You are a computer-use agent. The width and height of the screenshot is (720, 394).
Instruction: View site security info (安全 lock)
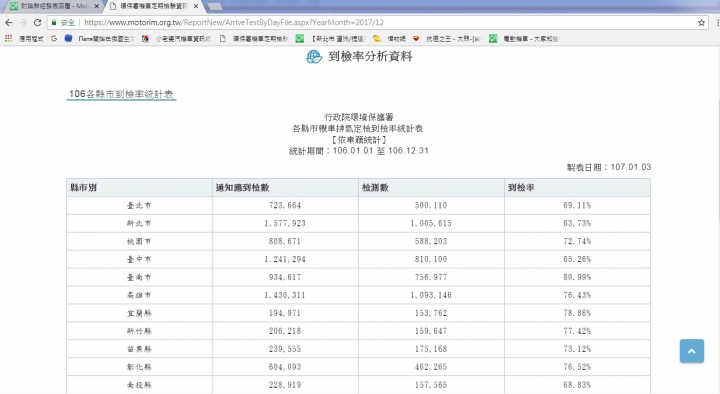(x=63, y=23)
